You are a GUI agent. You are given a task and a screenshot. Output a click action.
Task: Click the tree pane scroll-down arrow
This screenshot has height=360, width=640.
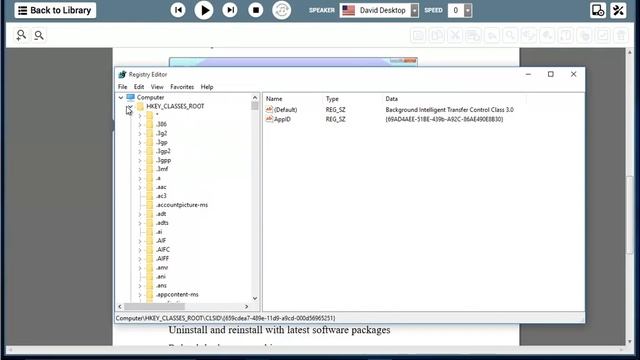click(x=255, y=298)
